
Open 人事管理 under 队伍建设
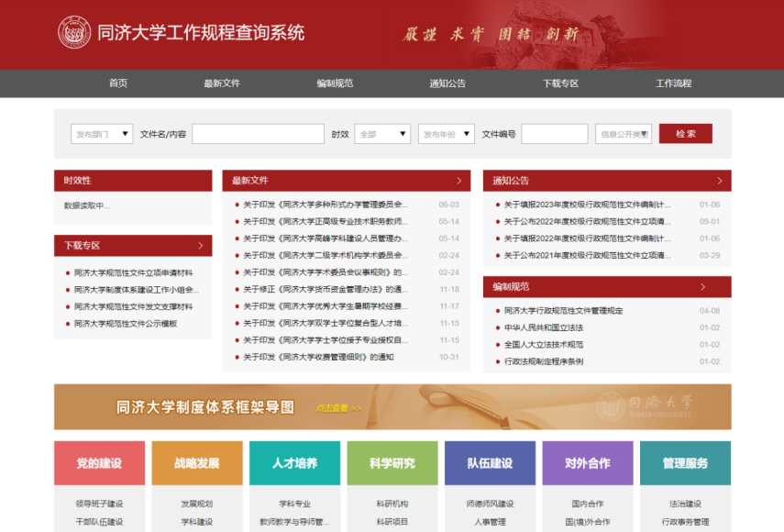490,522
